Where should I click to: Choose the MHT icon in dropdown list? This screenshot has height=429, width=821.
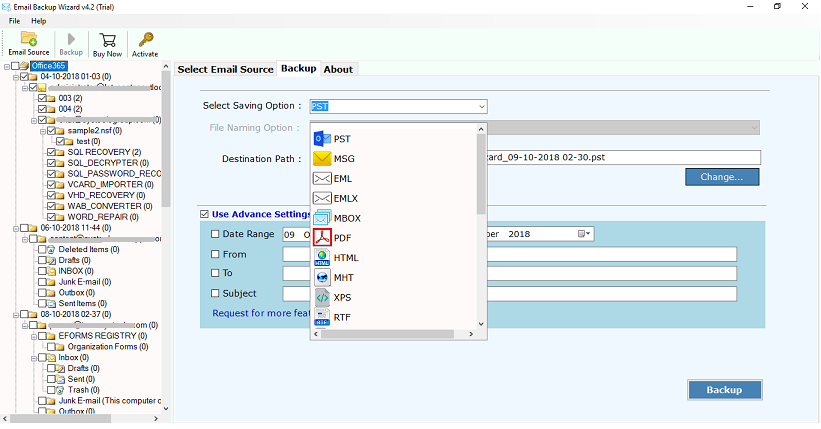(x=322, y=278)
